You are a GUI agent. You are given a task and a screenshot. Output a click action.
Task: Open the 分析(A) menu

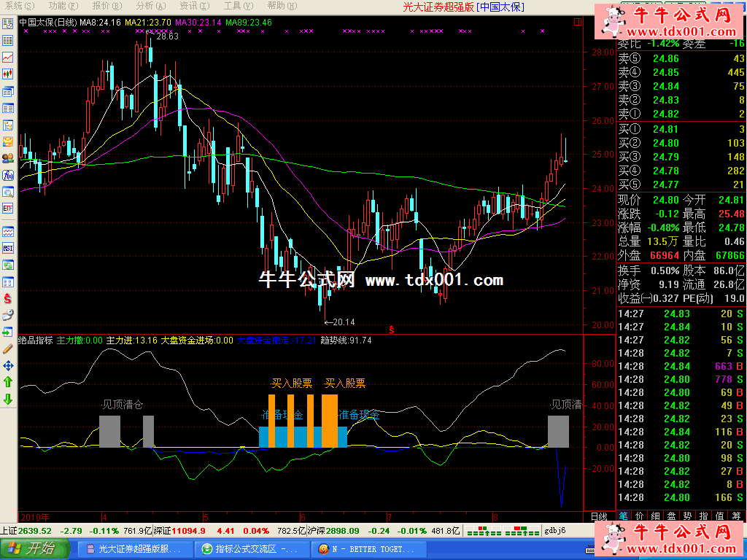pyautogui.click(x=151, y=6)
